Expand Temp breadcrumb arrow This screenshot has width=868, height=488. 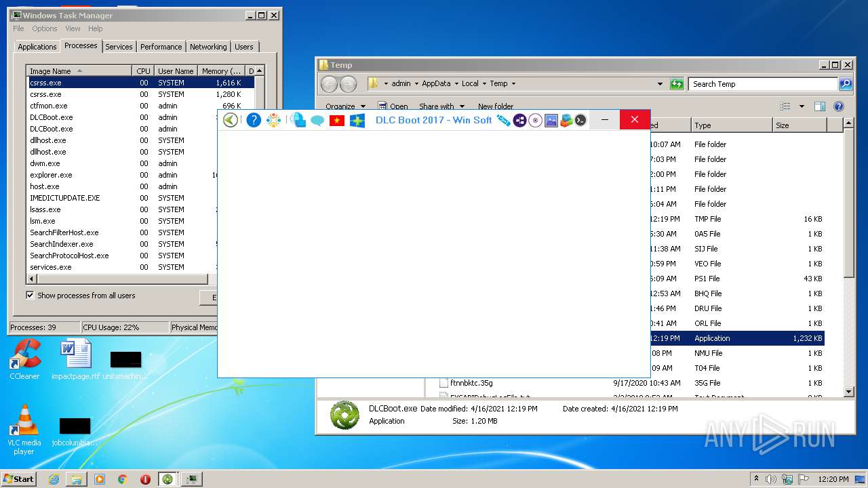pyautogui.click(x=513, y=84)
